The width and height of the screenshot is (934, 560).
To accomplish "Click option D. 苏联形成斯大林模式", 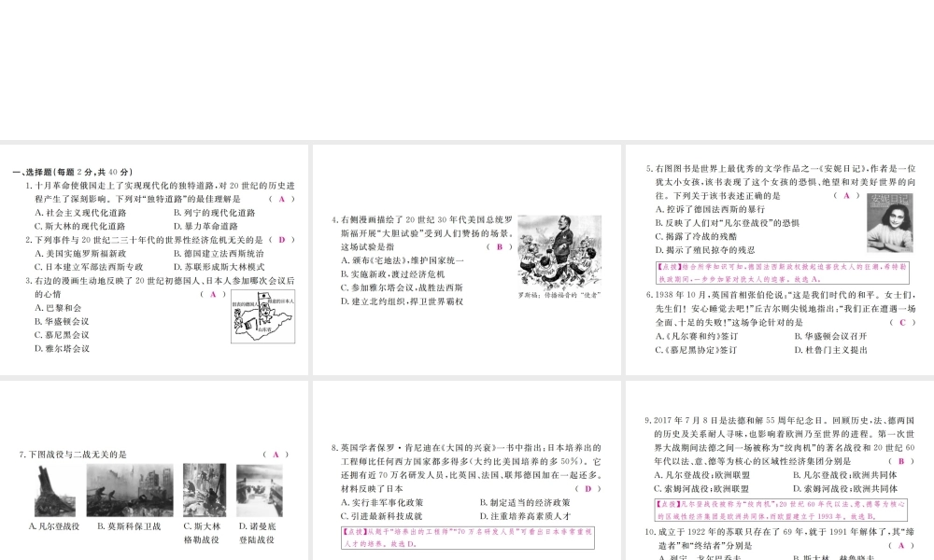I will 219,267.
